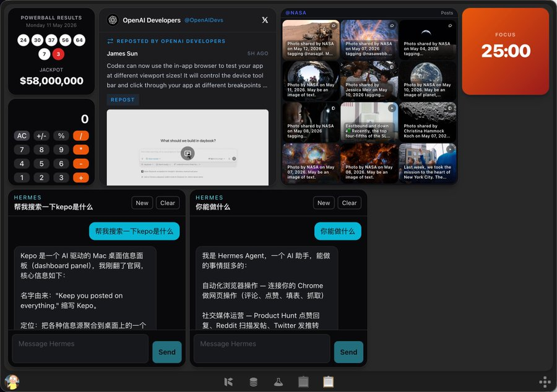Select the highlighted clipboard icon in dock
This screenshot has width=557, height=392.
(x=328, y=382)
